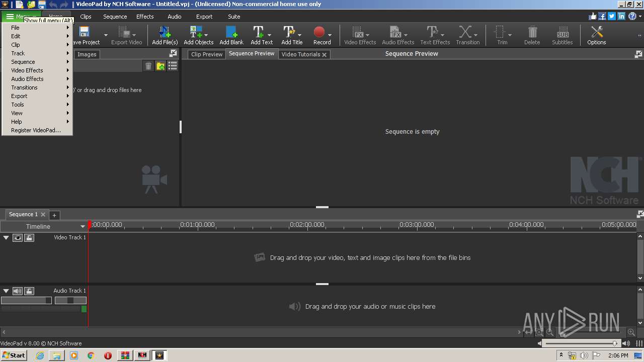This screenshot has height=362, width=644.
Task: Open the Suite ribbon tab
Action: coord(234,17)
